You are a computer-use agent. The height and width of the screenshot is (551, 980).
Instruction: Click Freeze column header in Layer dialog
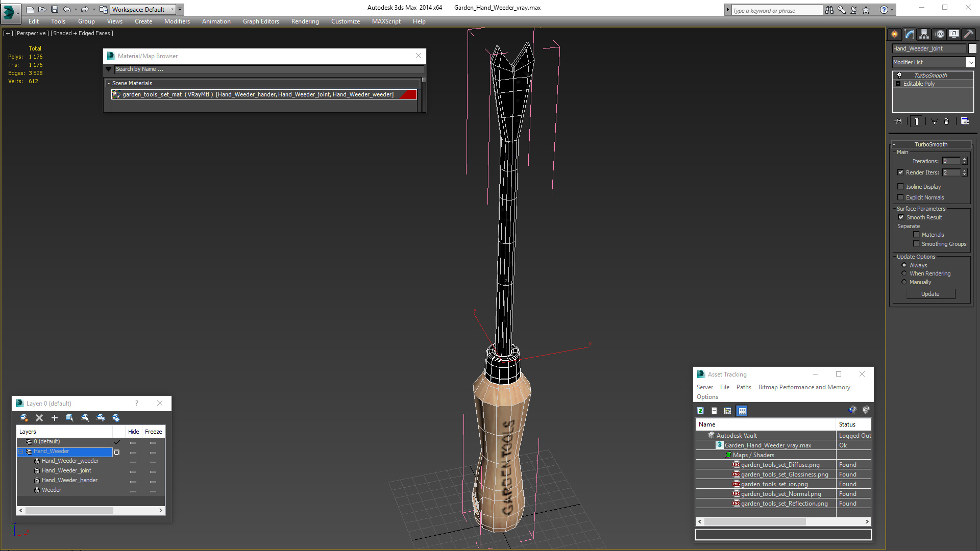click(153, 432)
